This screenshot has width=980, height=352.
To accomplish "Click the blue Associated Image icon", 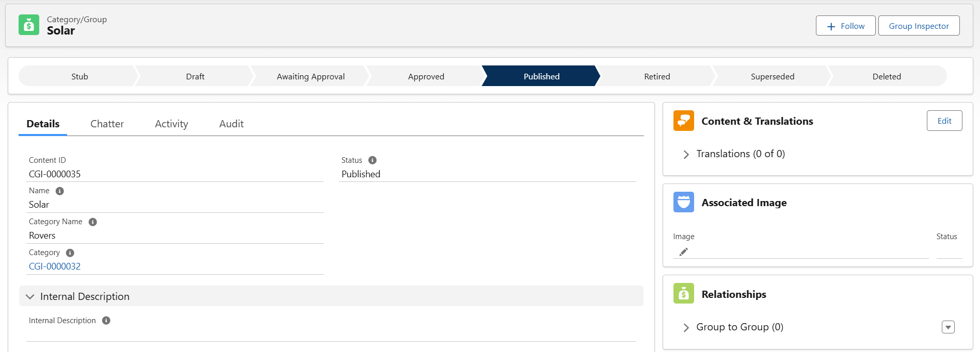I will 684,202.
